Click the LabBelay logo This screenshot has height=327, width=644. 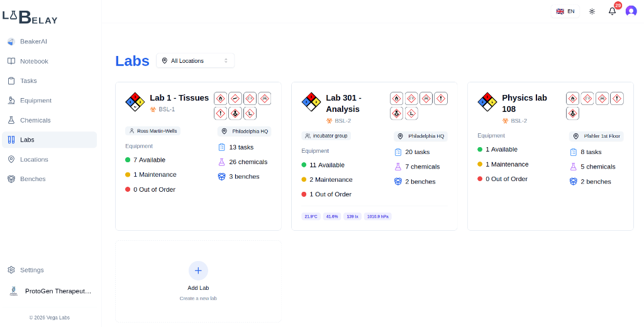pos(30,16)
